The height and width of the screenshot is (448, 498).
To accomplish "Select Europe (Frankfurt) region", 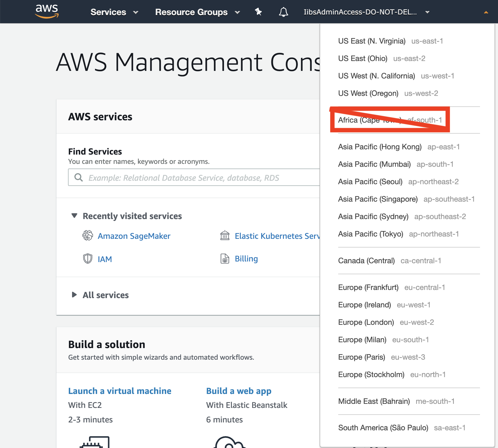I will tap(392, 287).
